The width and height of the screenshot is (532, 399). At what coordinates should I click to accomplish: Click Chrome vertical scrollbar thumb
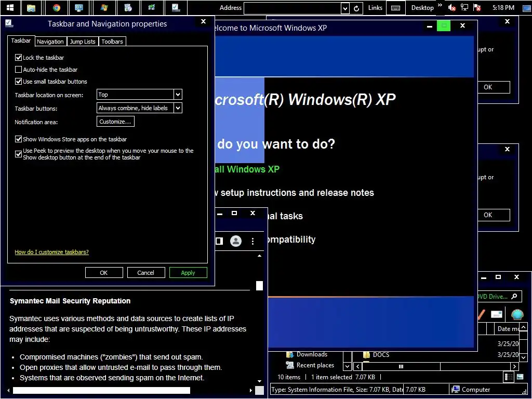coord(259,286)
